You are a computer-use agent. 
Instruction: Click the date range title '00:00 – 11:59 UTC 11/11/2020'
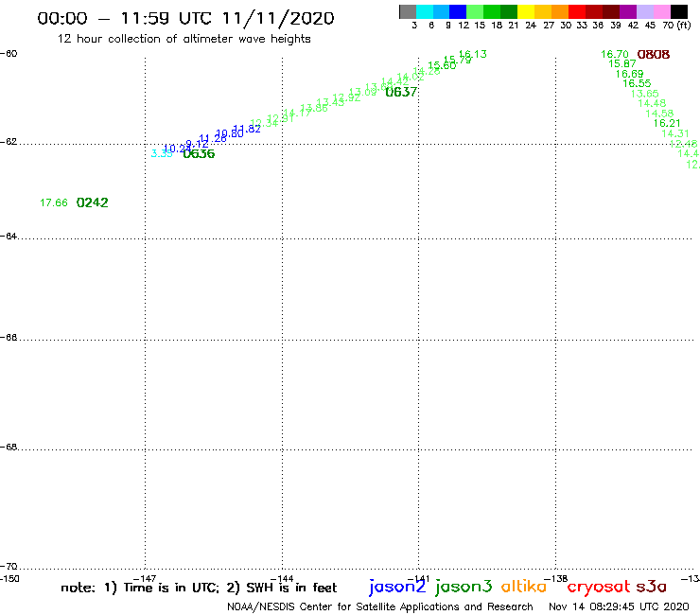pyautogui.click(x=185, y=18)
